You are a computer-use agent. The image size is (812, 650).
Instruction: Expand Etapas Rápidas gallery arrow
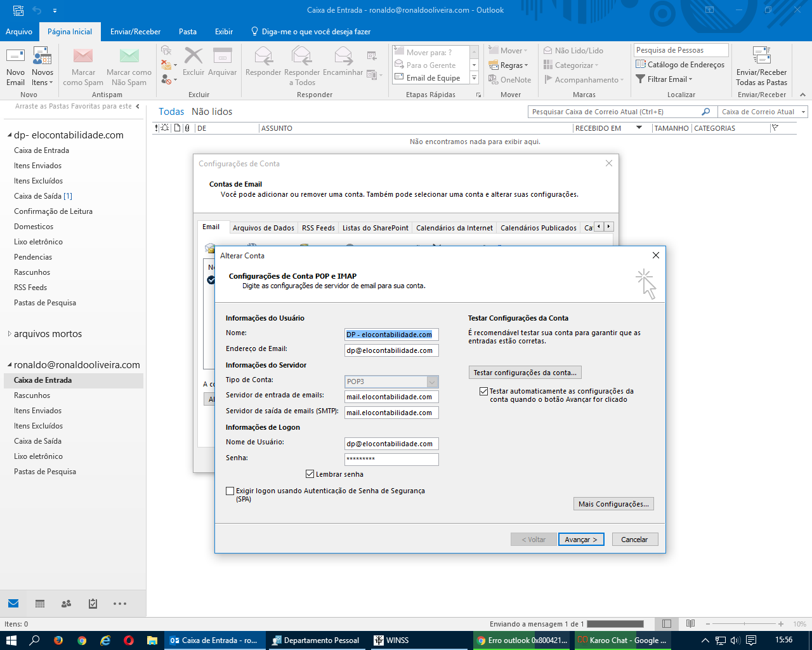pos(474,77)
